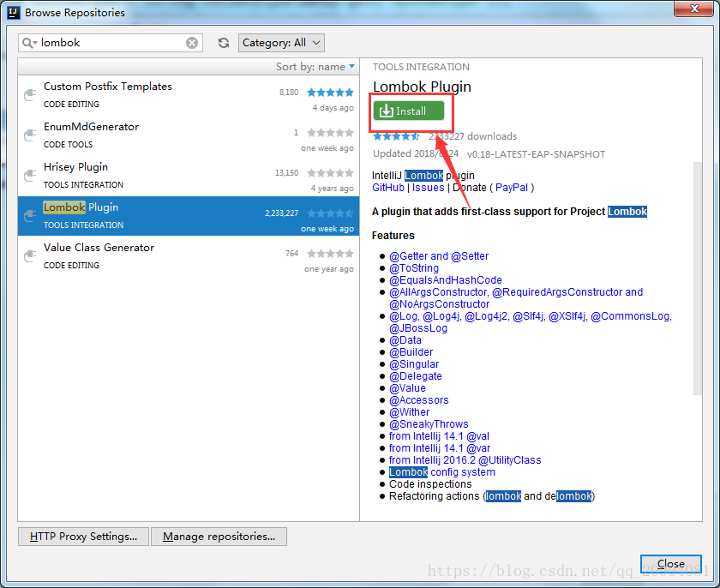Viewport: 720px width, 588px height.
Task: Click the description panel vertical scrollbar
Action: tap(697, 274)
